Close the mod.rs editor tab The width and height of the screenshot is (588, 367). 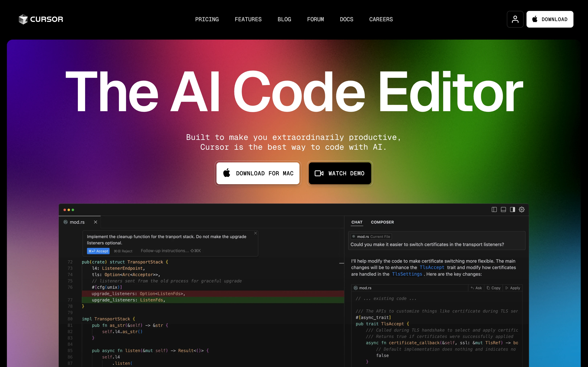(x=95, y=222)
